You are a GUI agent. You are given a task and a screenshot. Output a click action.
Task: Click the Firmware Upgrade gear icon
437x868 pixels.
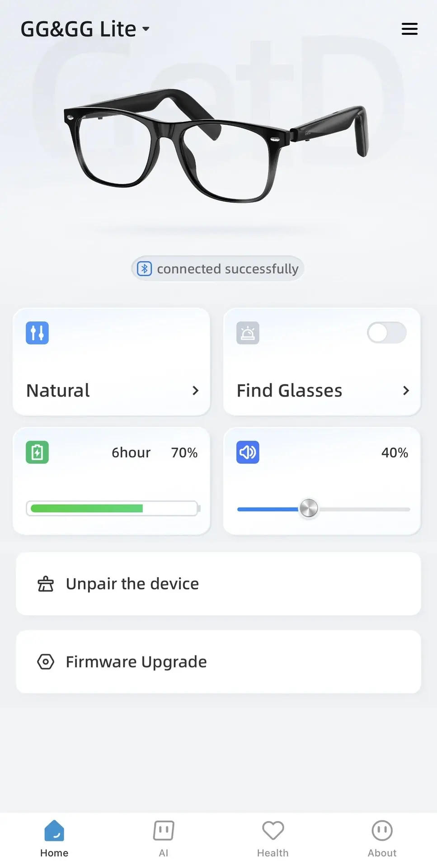coord(46,662)
